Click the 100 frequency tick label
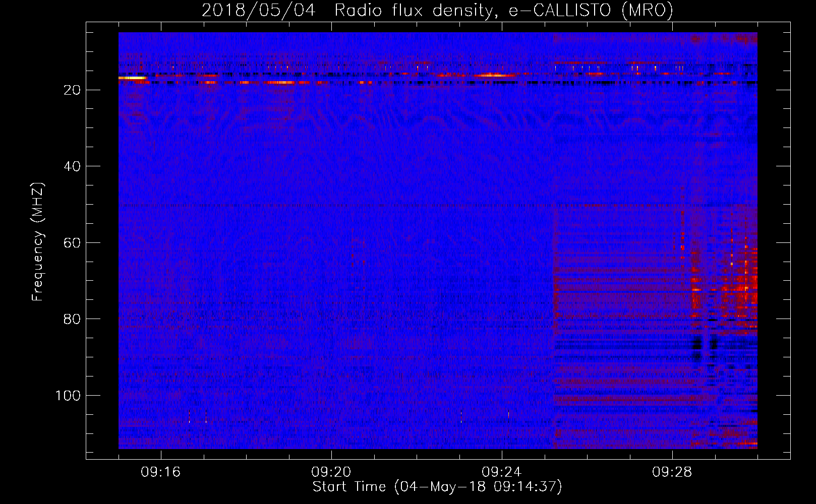 click(x=68, y=396)
